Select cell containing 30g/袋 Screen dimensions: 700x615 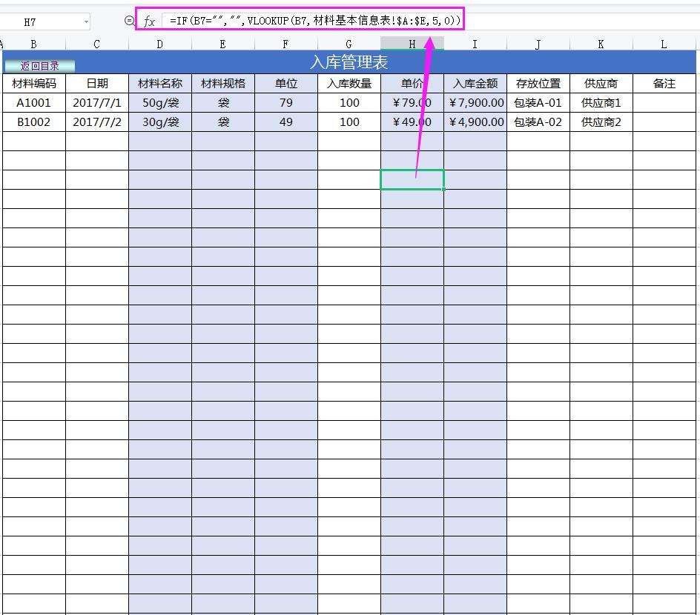[x=160, y=122]
